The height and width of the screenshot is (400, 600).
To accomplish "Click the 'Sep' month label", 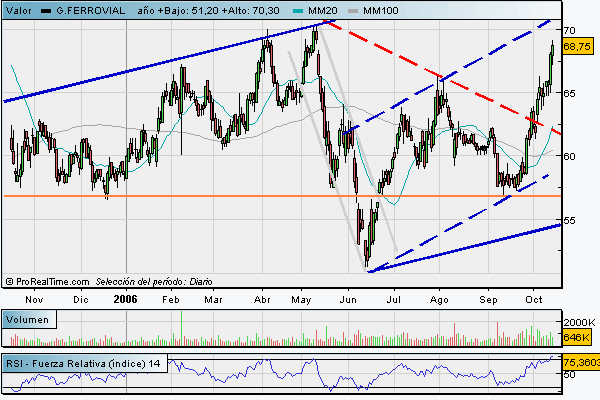I will pos(488,299).
